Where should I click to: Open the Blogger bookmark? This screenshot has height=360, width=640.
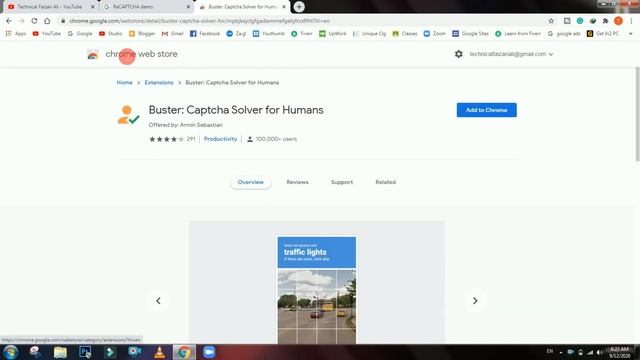click(142, 33)
